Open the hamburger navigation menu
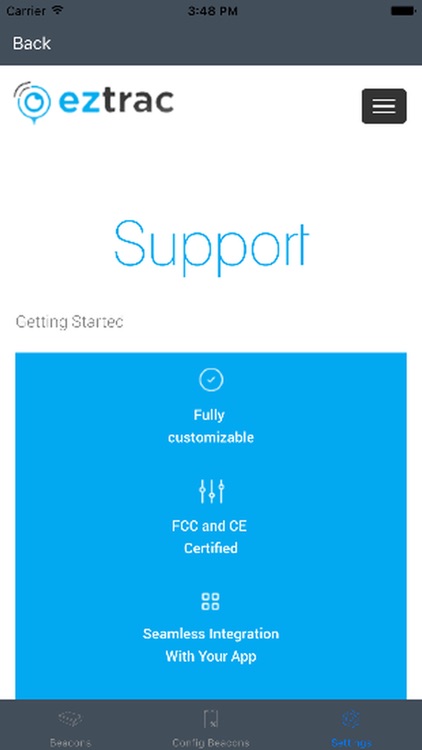Screen dimensions: 422x750 coord(384,106)
